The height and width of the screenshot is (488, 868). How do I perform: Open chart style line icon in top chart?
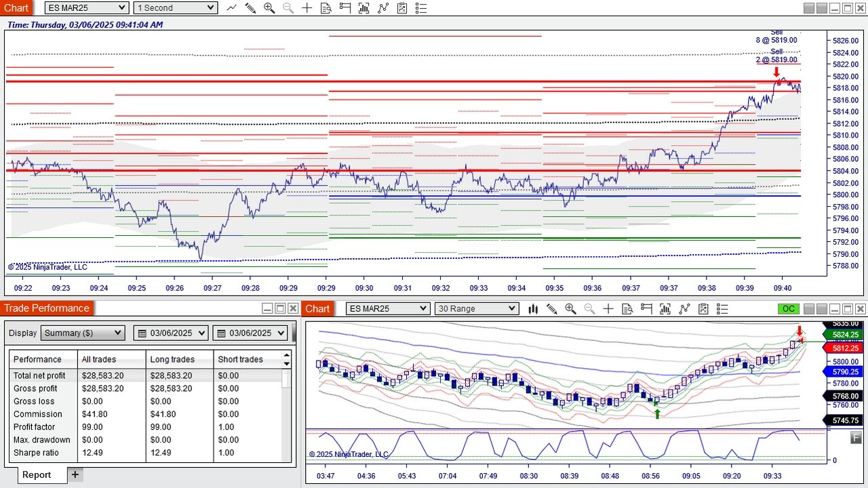(232, 8)
